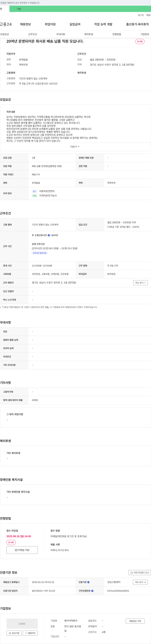
Task: Click the contact 송은숙(031-739-3110)
Action: (43, 591)
